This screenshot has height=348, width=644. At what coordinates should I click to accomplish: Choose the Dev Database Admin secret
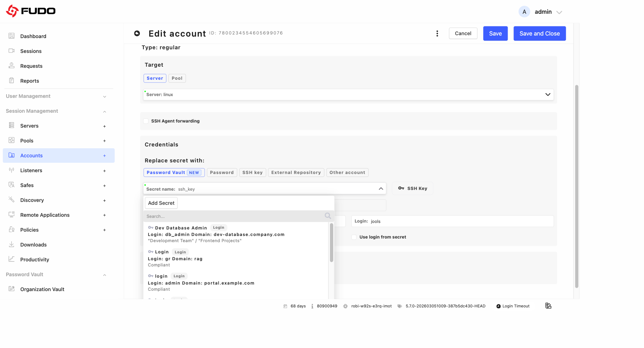pos(236,234)
